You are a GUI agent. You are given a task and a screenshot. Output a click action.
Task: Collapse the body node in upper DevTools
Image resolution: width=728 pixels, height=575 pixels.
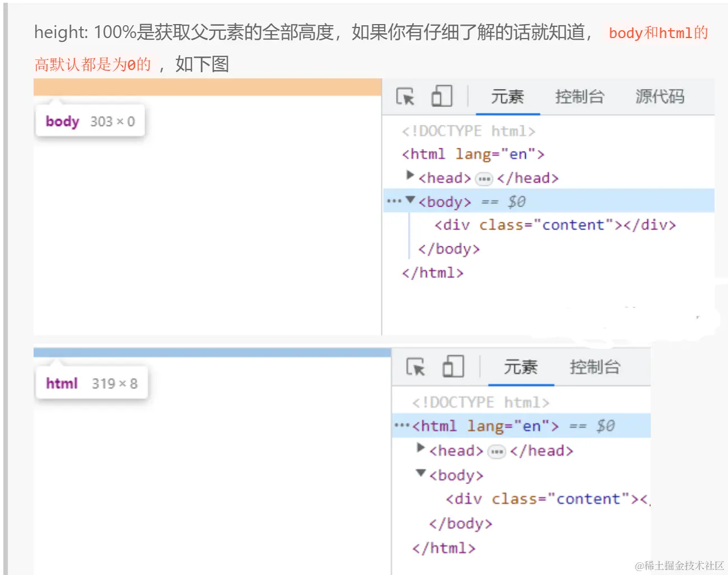(410, 200)
